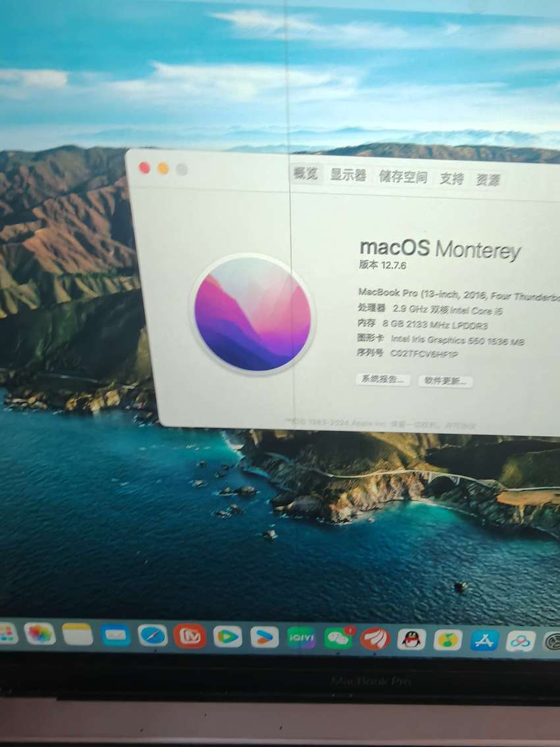Launch the red round wing-logo app
Image resolution: width=560 pixels, height=747 pixels.
(375, 639)
